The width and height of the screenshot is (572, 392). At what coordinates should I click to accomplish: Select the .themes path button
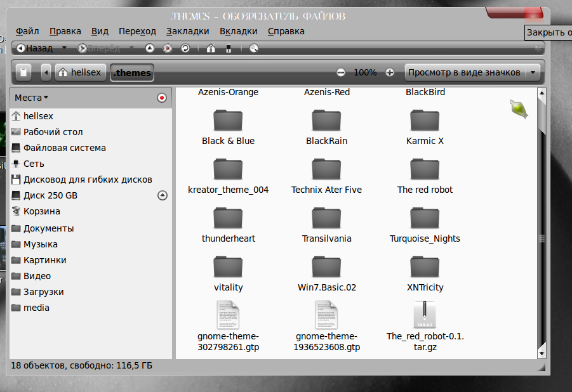[132, 72]
